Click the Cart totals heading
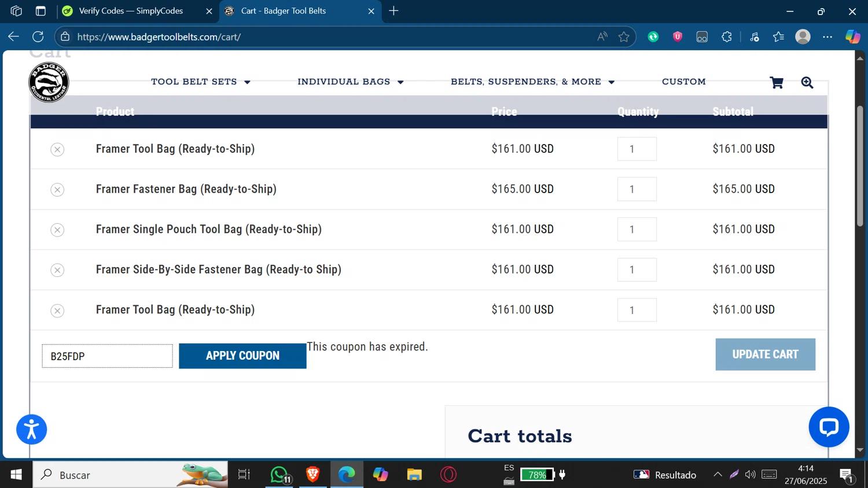The width and height of the screenshot is (868, 488). 520,436
